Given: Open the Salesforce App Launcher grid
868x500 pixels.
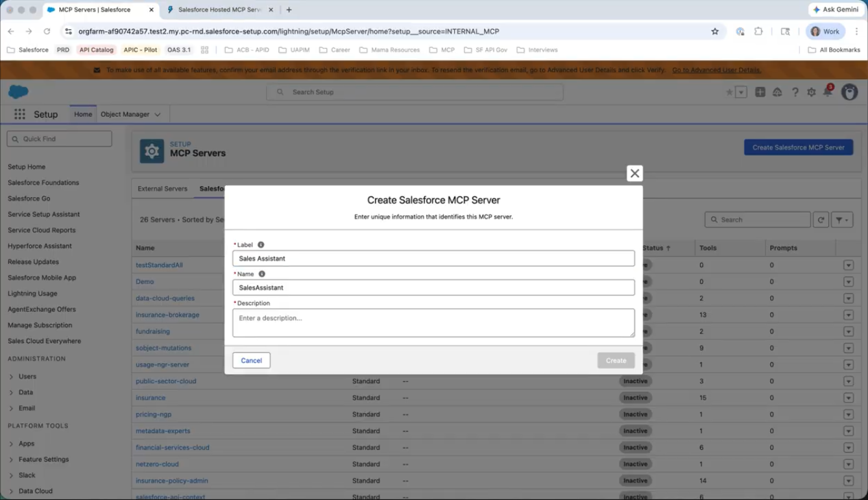Looking at the screenshot, I should 20,114.
